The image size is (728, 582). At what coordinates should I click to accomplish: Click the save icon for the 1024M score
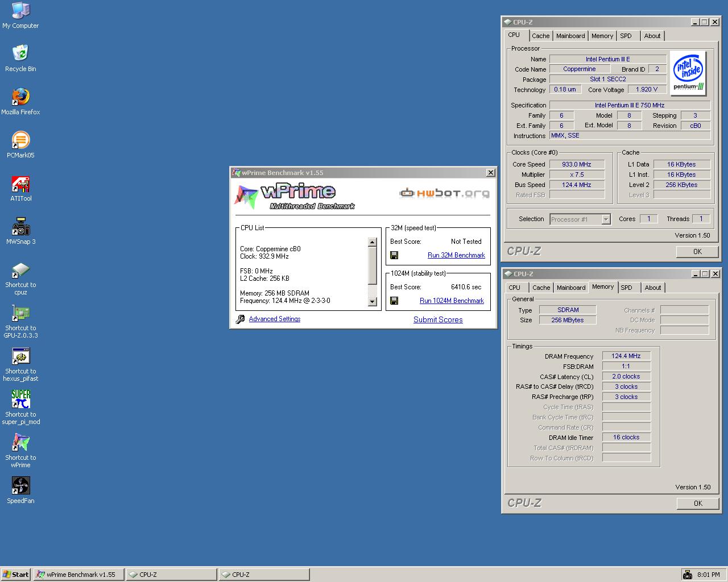(x=394, y=301)
